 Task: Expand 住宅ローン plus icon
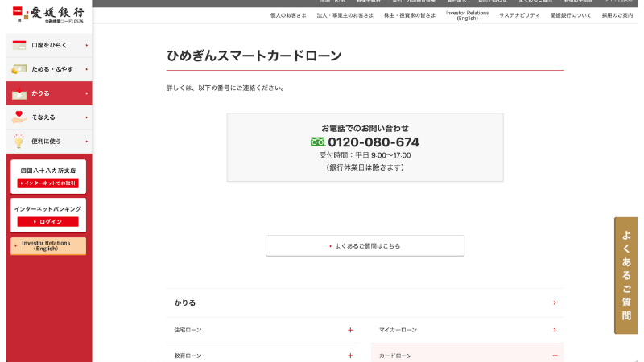pos(350,330)
